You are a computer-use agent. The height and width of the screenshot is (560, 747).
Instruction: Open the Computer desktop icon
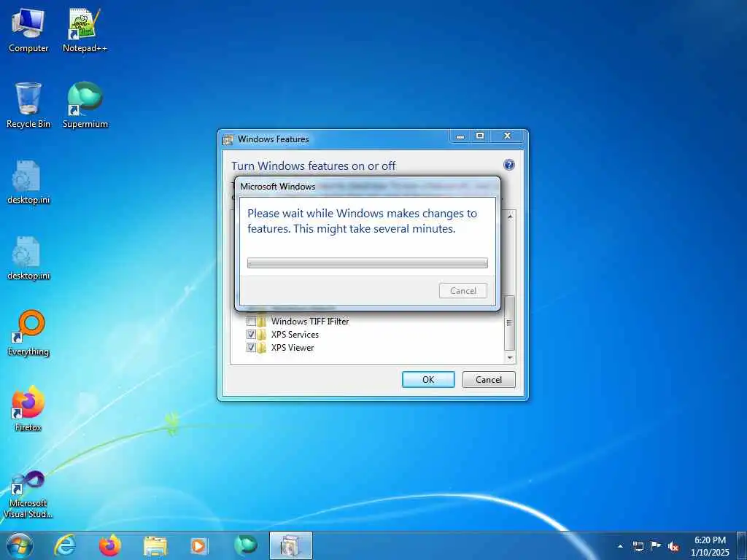pos(28,29)
